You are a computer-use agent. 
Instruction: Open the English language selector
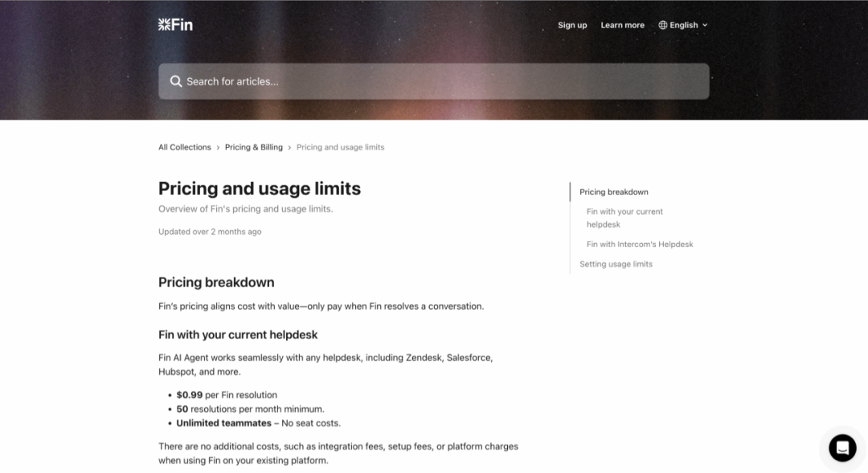click(x=684, y=25)
